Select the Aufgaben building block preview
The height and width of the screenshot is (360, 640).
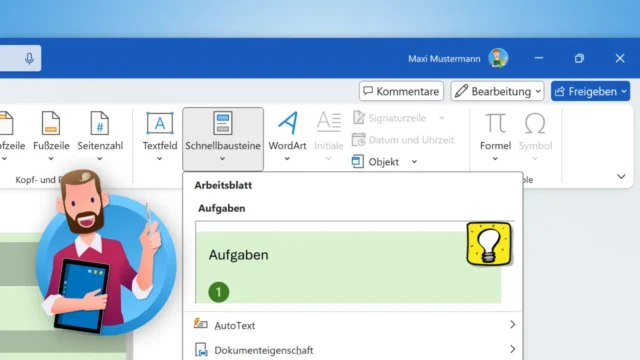click(354, 262)
